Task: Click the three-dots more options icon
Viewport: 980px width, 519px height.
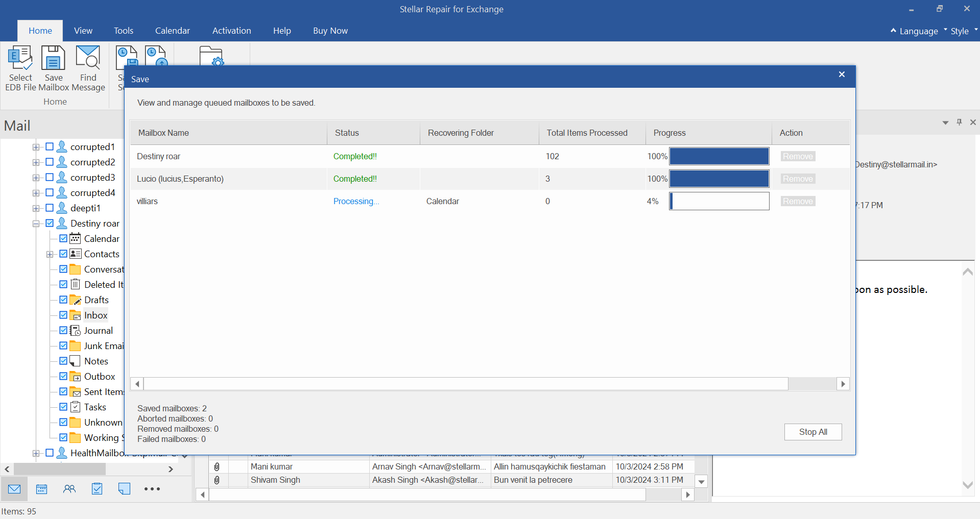Action: click(x=152, y=489)
